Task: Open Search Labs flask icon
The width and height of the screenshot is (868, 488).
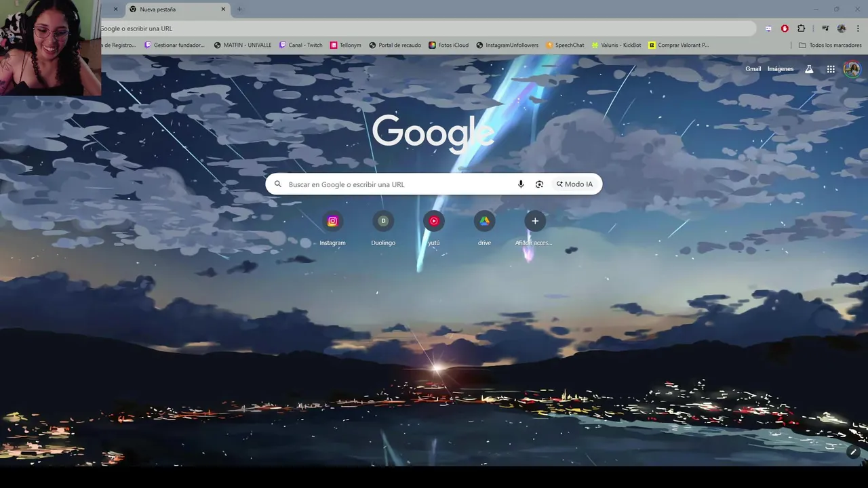Action: 809,69
